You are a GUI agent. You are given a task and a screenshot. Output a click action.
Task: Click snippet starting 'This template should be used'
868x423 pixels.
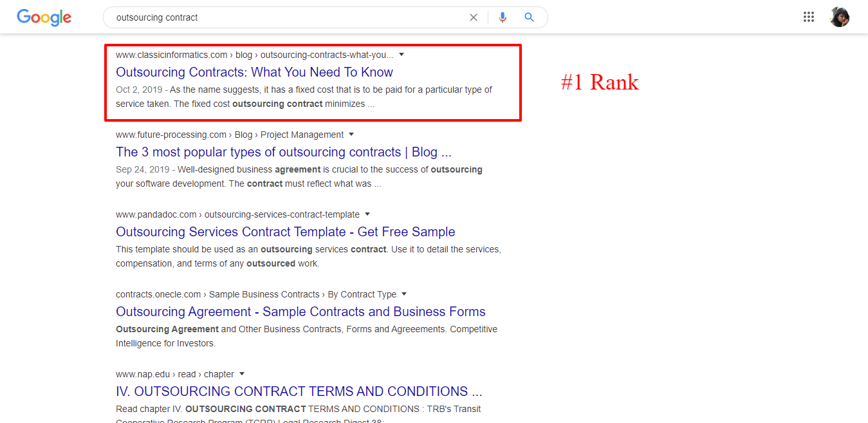point(308,256)
